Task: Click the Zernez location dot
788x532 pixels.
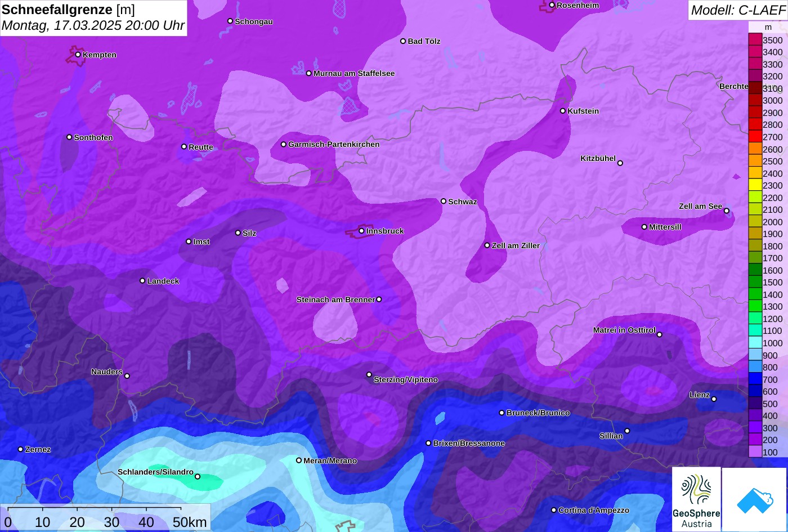Action: [x=20, y=449]
